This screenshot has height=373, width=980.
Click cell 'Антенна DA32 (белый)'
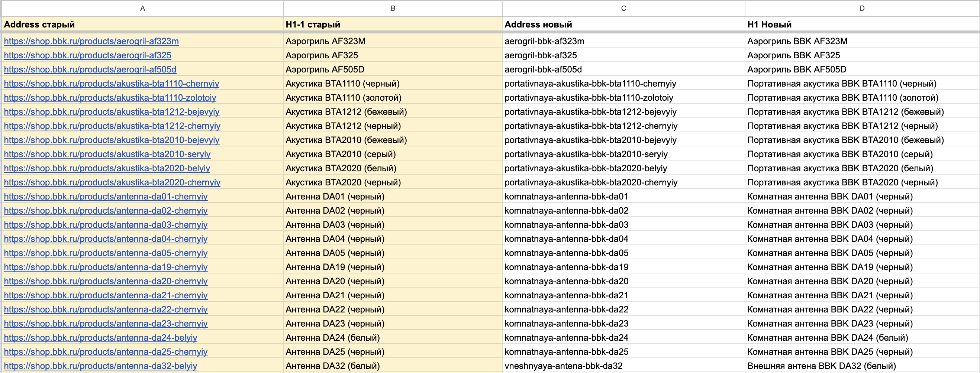(393, 366)
